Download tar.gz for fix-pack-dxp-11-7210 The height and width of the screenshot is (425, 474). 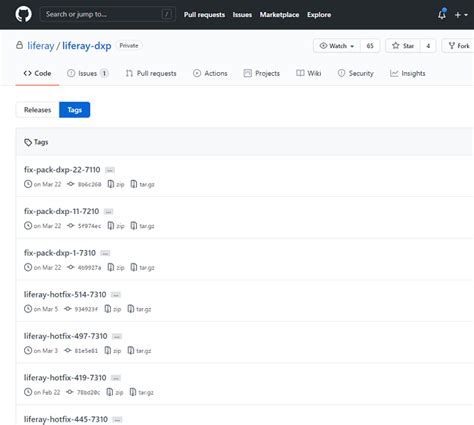142,226
